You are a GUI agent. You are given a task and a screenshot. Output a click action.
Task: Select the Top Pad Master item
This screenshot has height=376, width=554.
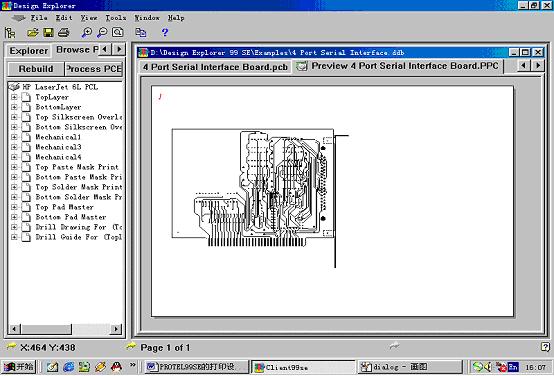(x=65, y=207)
